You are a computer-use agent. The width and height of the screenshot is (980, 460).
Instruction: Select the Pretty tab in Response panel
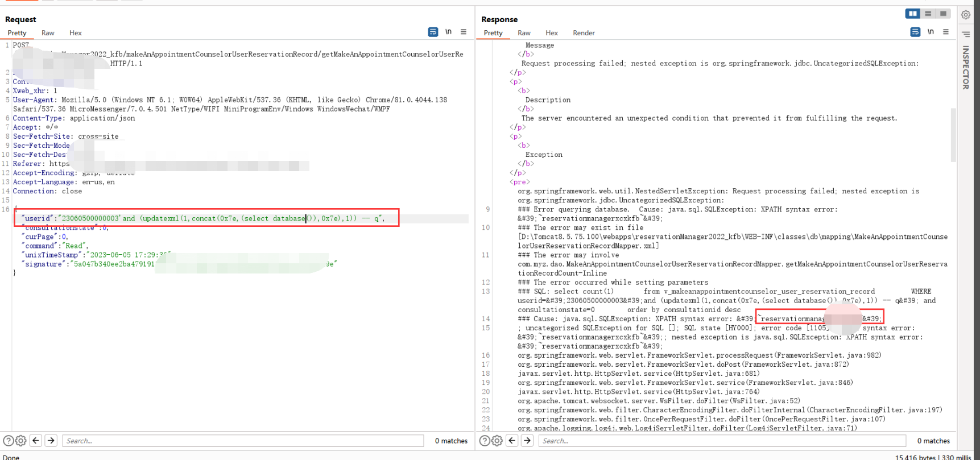pos(493,33)
